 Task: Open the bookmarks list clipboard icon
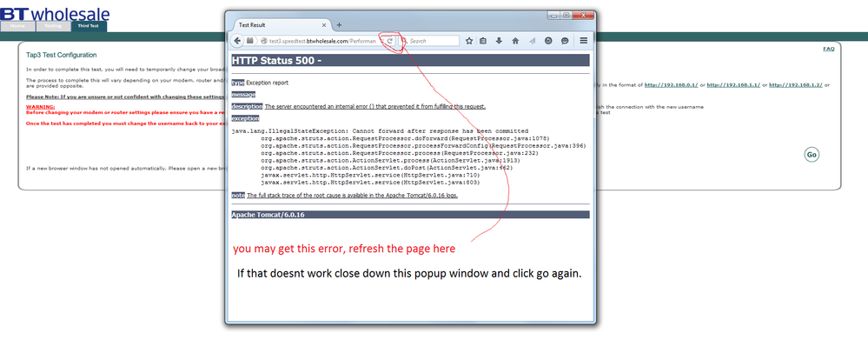(483, 41)
